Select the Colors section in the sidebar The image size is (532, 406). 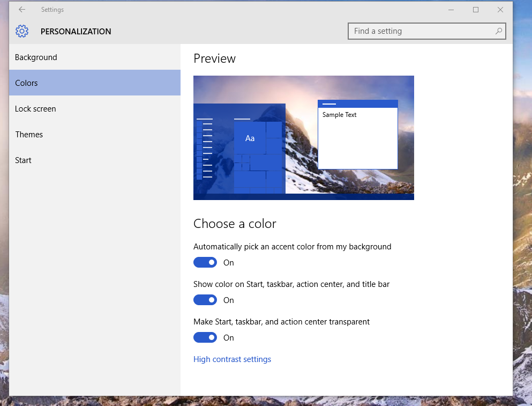(x=26, y=83)
